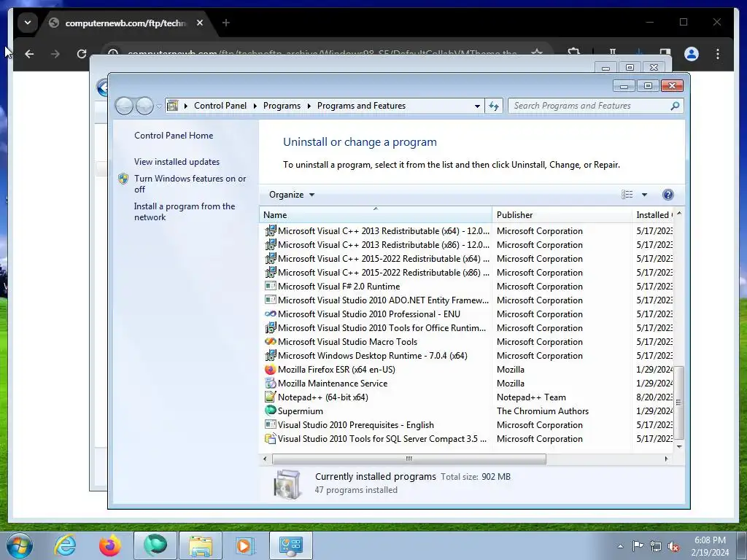
Task: Click the Supermium program icon in the list
Action: click(x=270, y=411)
